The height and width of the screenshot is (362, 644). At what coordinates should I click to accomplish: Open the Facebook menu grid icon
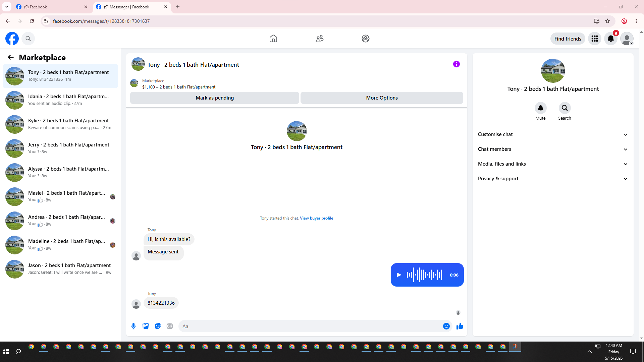595,39
